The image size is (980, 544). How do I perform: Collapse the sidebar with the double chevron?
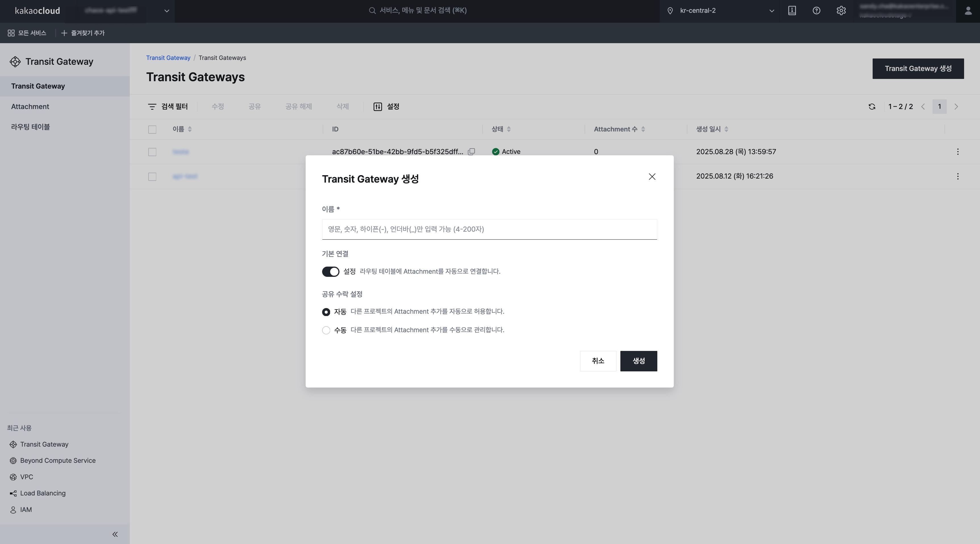coord(115,534)
